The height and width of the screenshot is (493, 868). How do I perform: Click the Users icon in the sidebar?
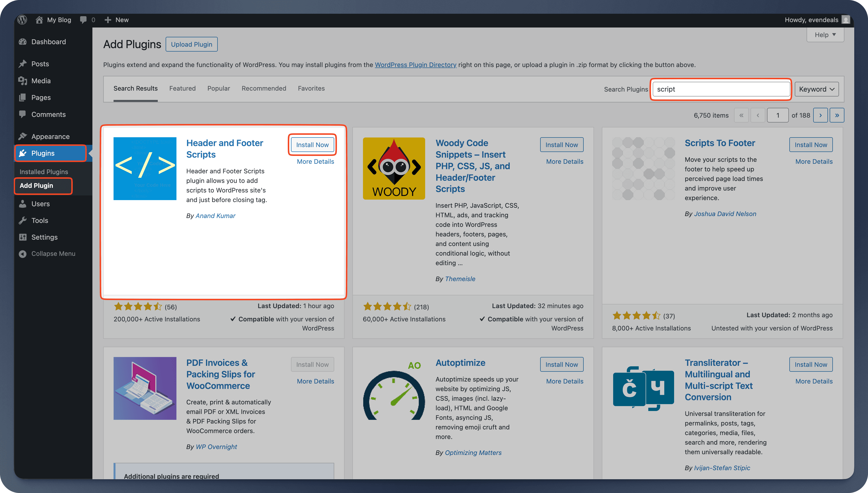click(x=22, y=204)
